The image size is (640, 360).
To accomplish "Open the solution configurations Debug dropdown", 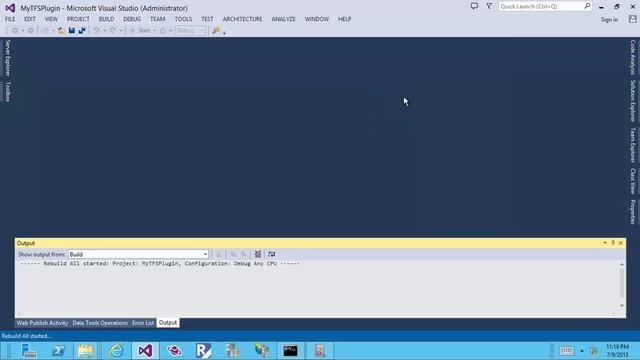I will click(x=190, y=31).
